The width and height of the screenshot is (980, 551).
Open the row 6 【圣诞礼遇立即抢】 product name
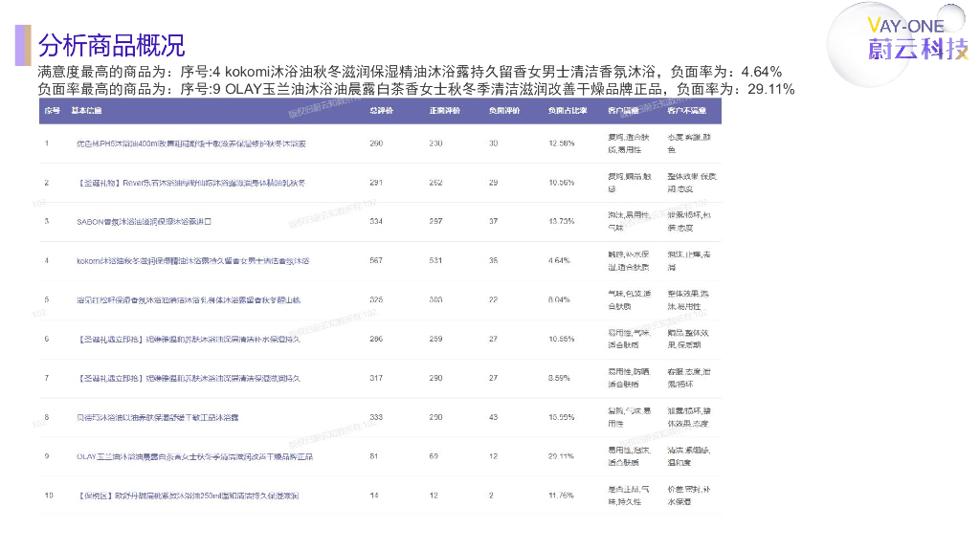(x=189, y=340)
